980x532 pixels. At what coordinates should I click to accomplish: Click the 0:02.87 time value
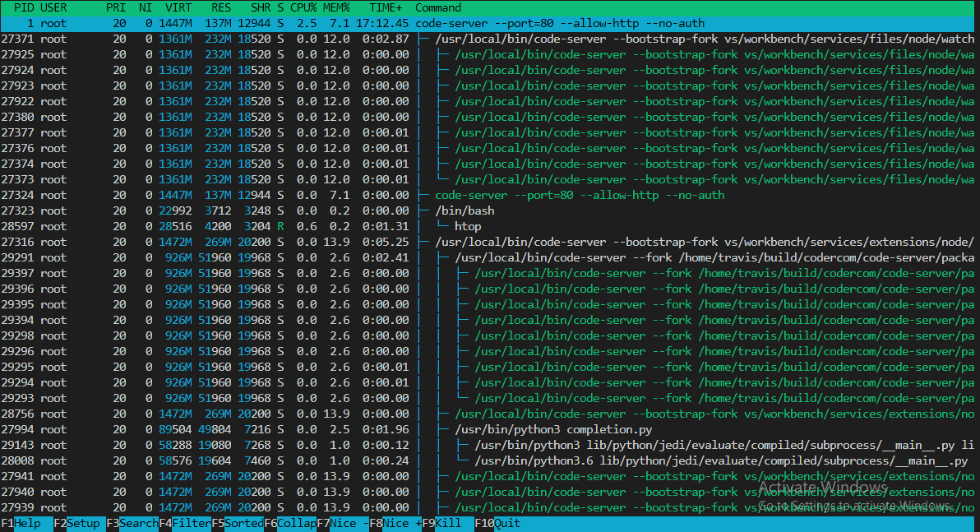tap(386, 39)
